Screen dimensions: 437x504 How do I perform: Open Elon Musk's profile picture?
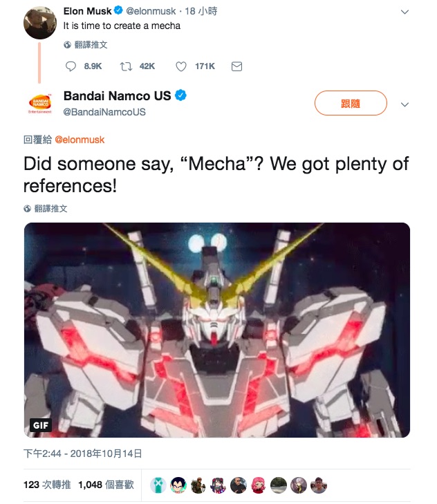click(x=40, y=23)
